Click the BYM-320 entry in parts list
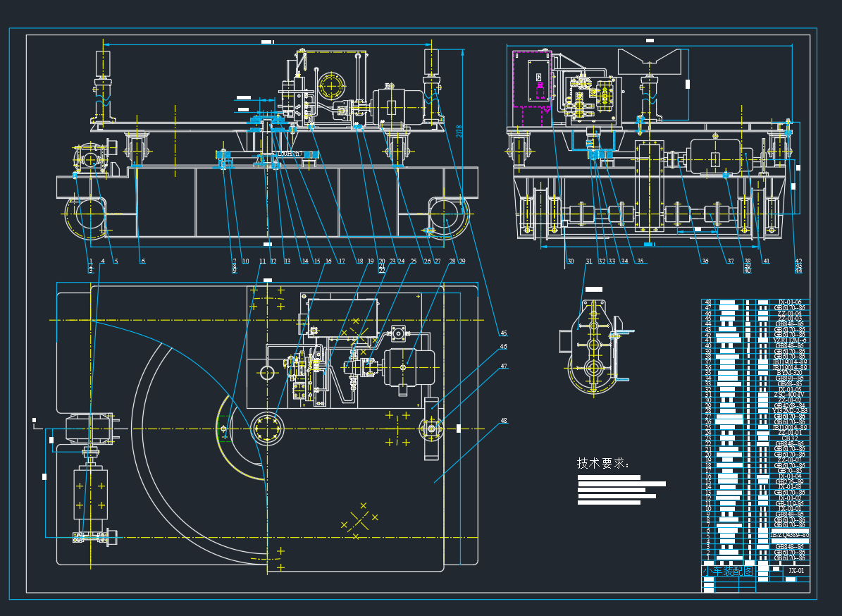 [790, 373]
